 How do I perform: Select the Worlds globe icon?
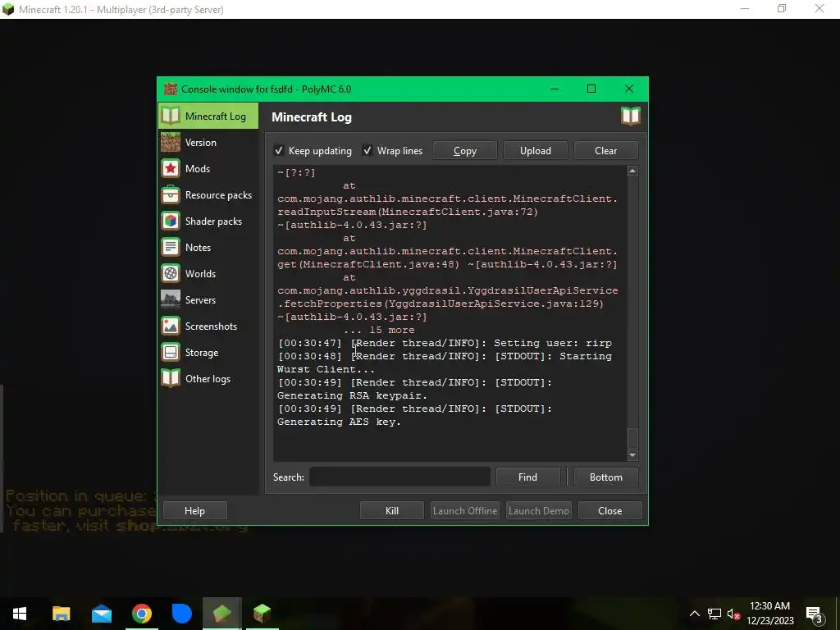(x=171, y=274)
